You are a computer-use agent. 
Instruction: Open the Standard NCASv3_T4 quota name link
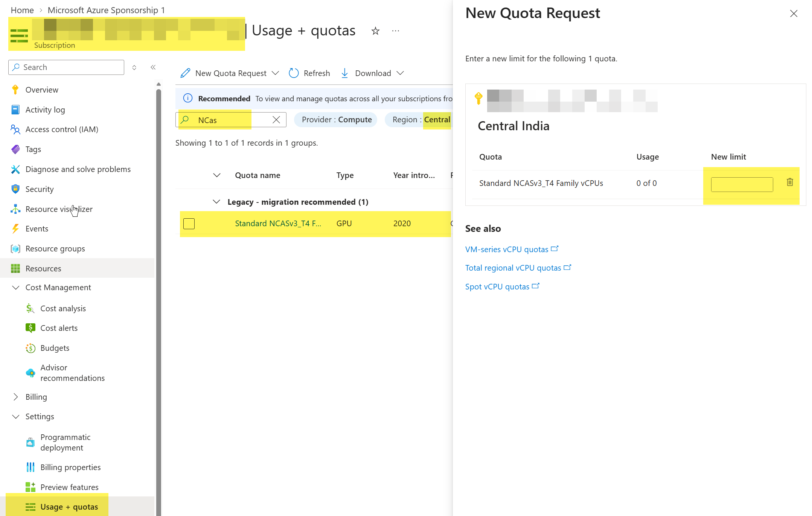pyautogui.click(x=278, y=224)
